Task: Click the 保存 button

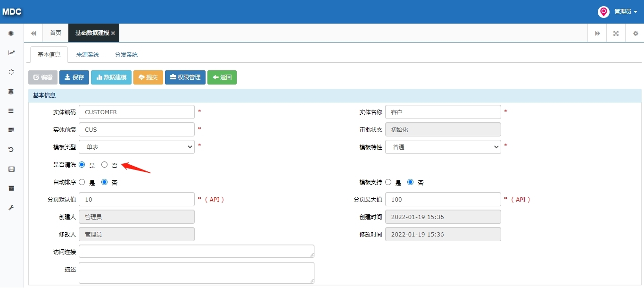Action: (74, 77)
